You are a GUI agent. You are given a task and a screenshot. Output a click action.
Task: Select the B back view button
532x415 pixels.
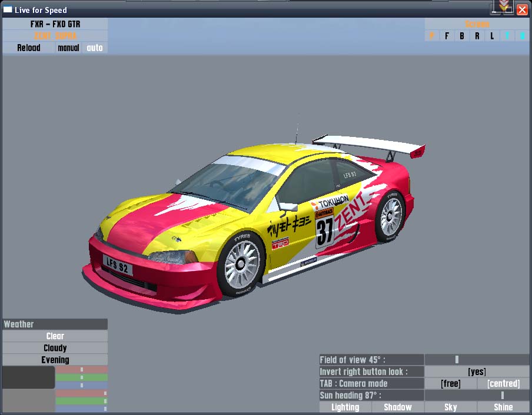pos(462,36)
